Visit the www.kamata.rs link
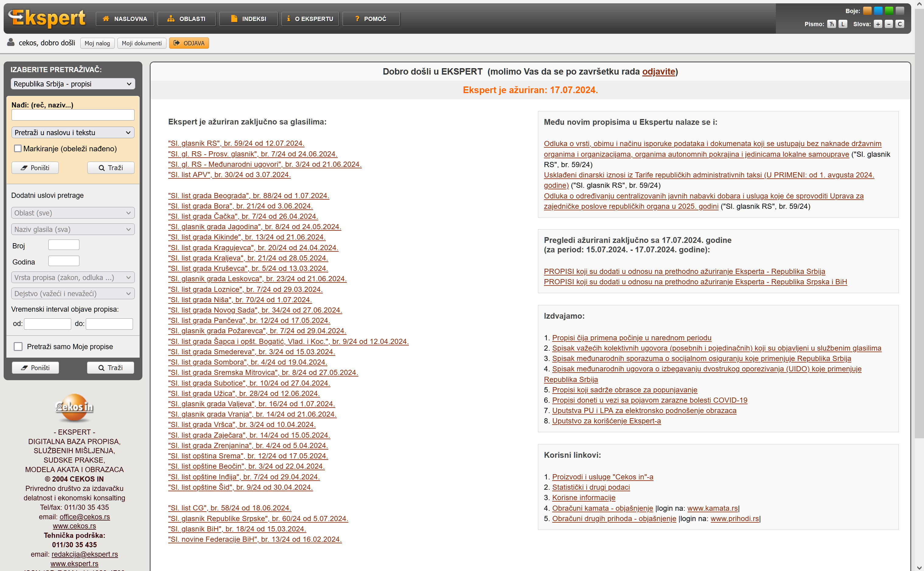This screenshot has height=571, width=924. 713,508
